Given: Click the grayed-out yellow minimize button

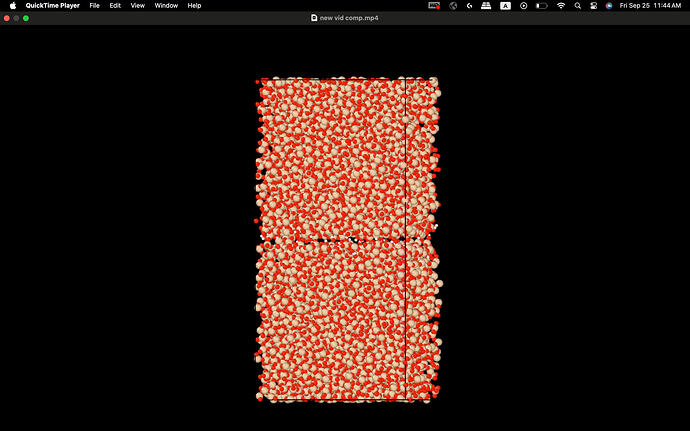Looking at the screenshot, I should (16, 18).
